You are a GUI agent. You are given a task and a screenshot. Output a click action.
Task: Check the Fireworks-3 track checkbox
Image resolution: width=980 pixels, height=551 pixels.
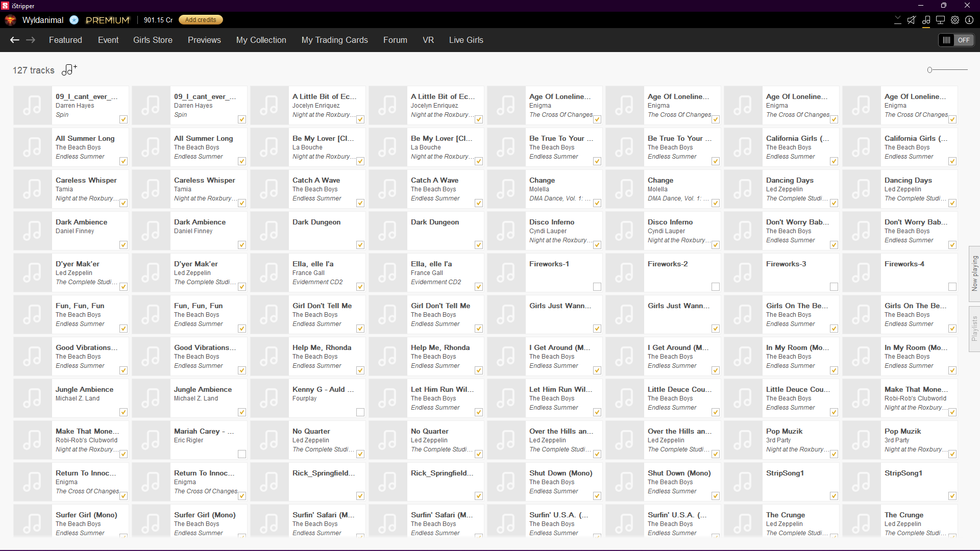[x=834, y=287]
